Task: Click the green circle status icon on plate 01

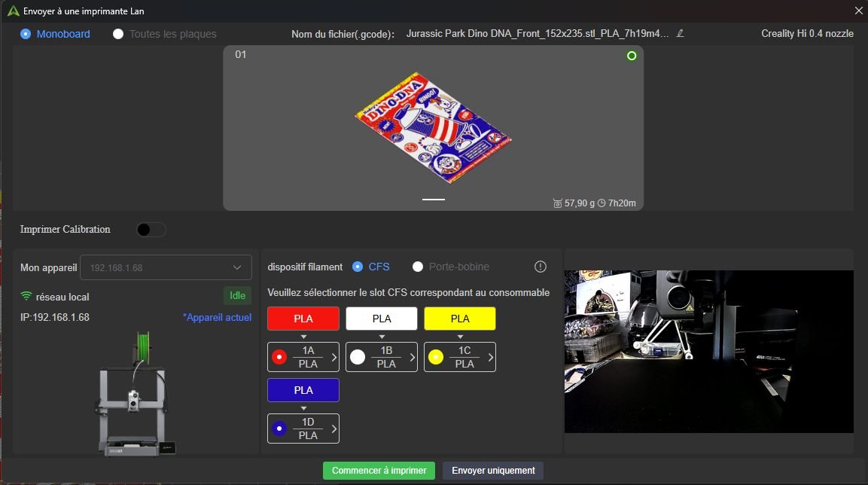Action: (632, 56)
